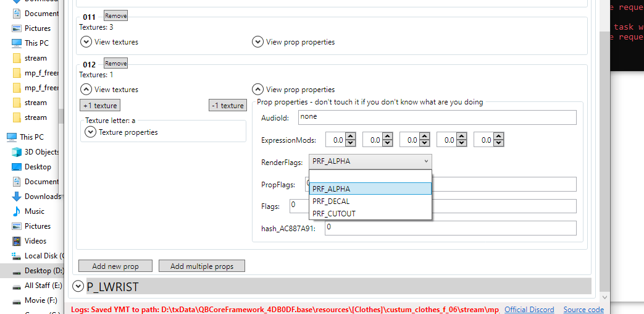Click the scrollbar down arrow

click(604, 297)
